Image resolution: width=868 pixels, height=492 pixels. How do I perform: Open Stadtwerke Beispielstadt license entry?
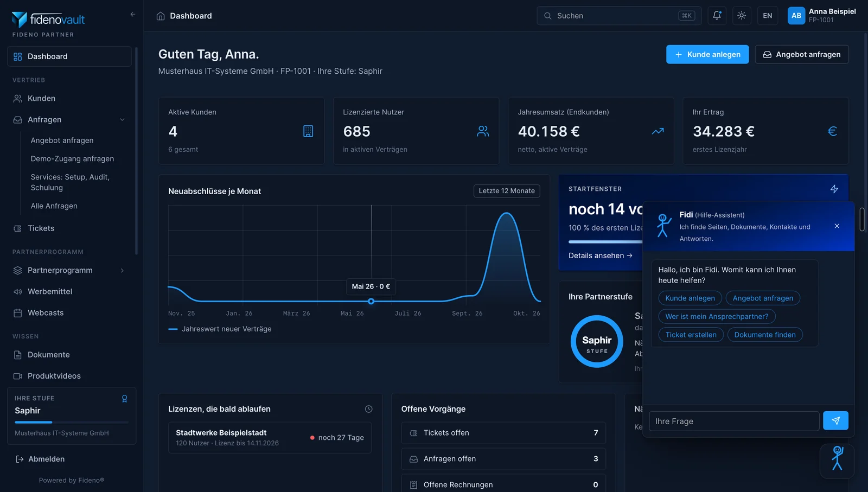click(x=270, y=438)
